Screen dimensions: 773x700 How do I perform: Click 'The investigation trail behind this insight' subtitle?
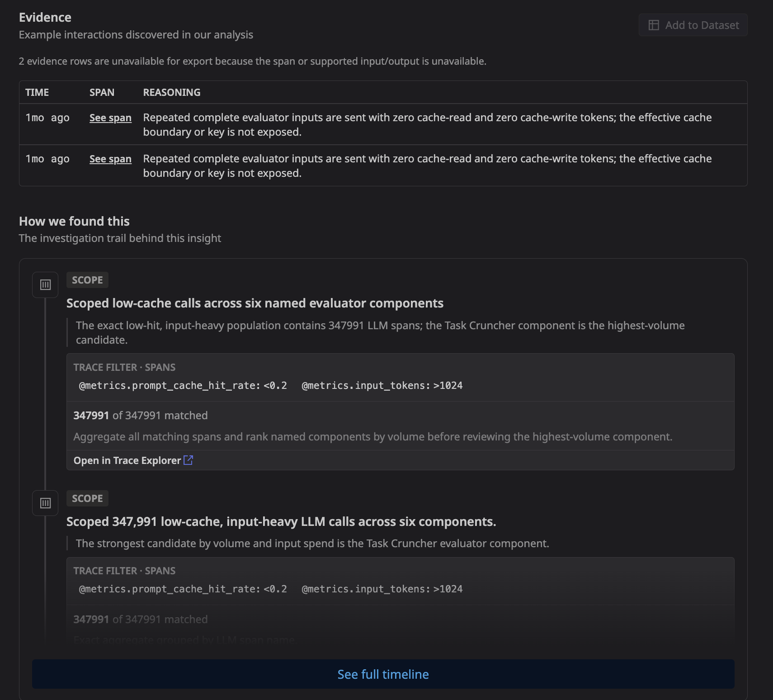tap(120, 238)
